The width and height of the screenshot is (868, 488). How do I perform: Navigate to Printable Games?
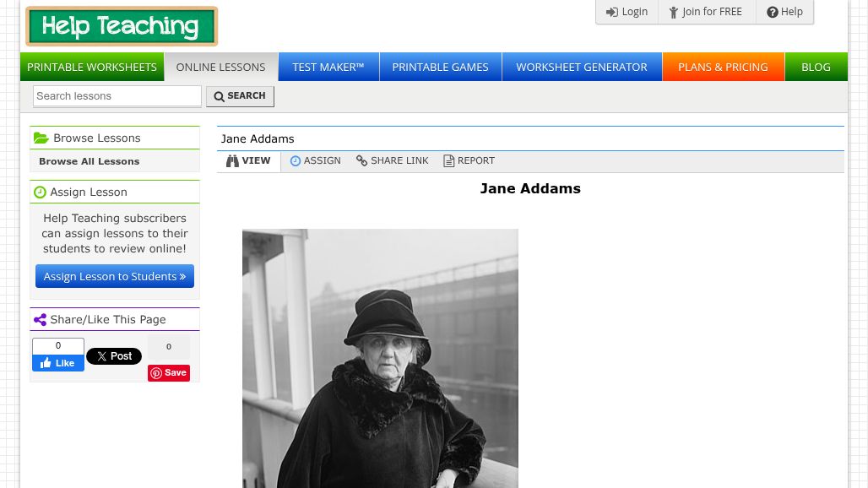pos(440,67)
